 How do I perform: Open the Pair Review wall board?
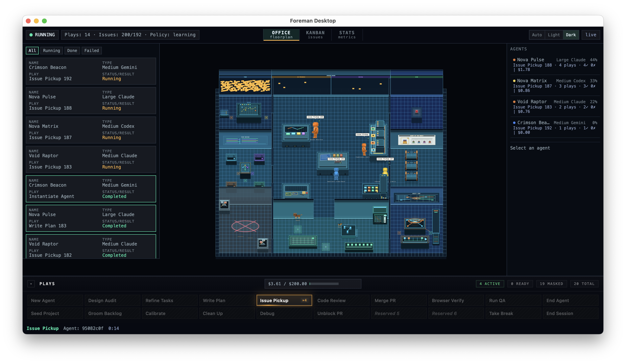(245, 140)
